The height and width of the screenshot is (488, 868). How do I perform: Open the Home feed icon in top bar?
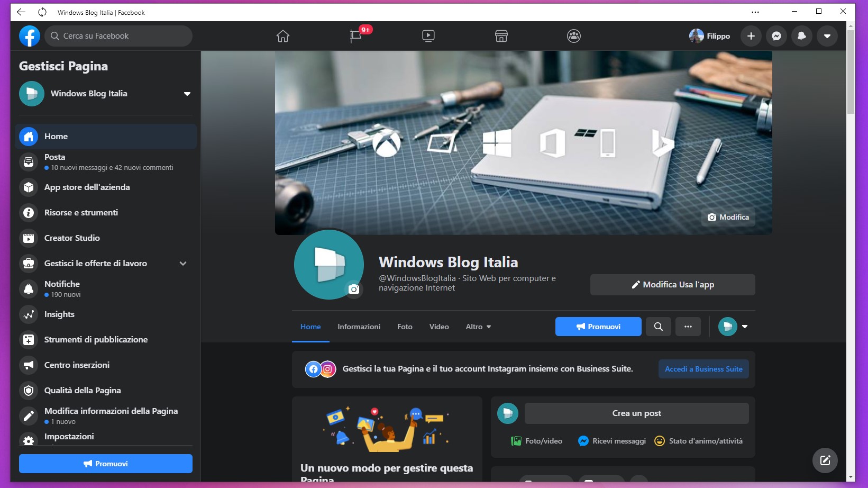283,36
